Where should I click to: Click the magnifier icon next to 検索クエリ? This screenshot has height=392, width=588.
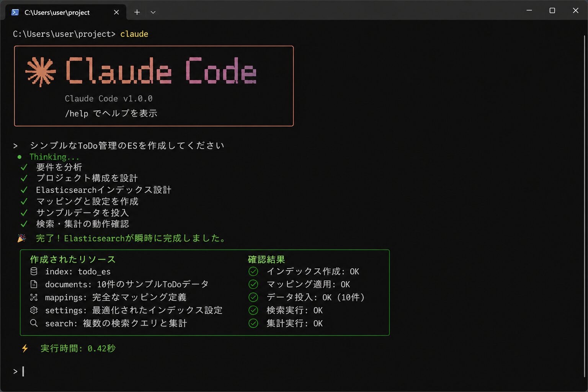(34, 323)
